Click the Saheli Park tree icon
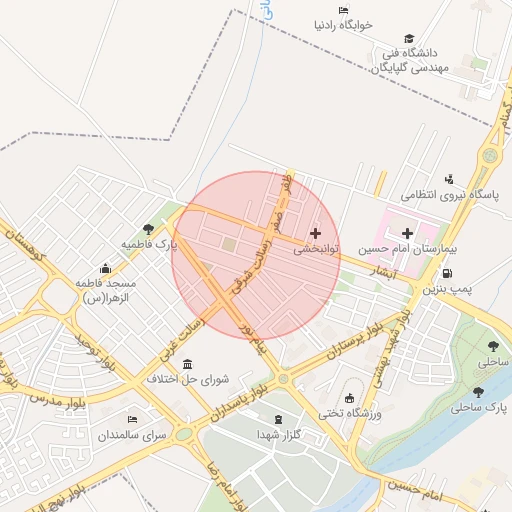The image size is (512, 512). coord(478,392)
